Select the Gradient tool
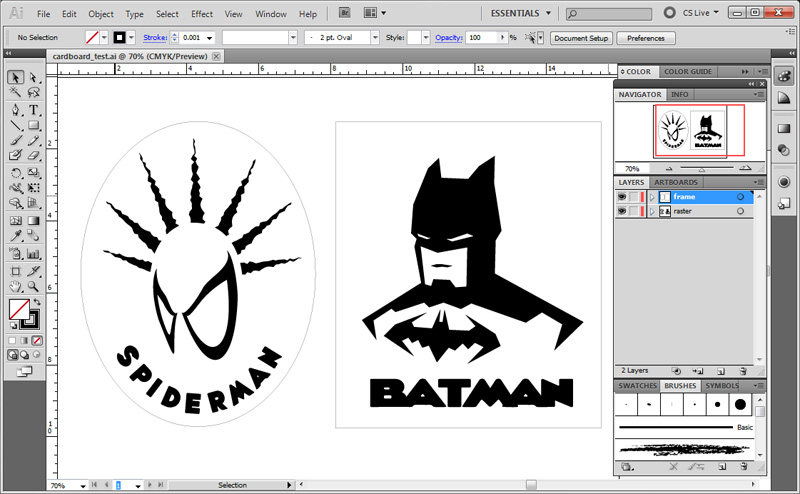 point(33,220)
